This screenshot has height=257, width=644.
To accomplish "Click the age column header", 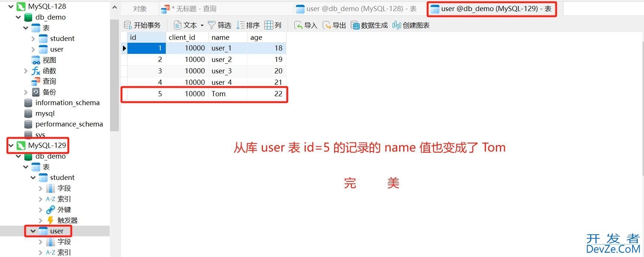I will point(267,37).
